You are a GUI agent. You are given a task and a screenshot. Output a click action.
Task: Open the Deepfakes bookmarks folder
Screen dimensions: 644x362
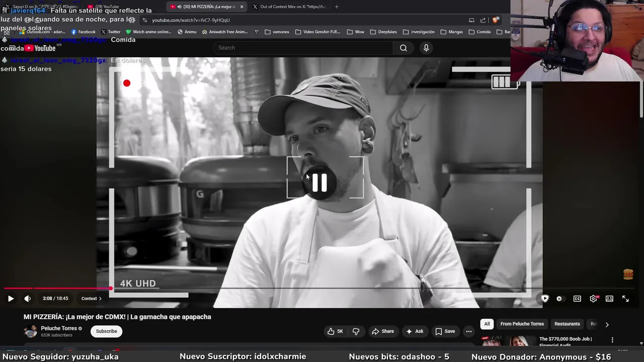(x=383, y=32)
